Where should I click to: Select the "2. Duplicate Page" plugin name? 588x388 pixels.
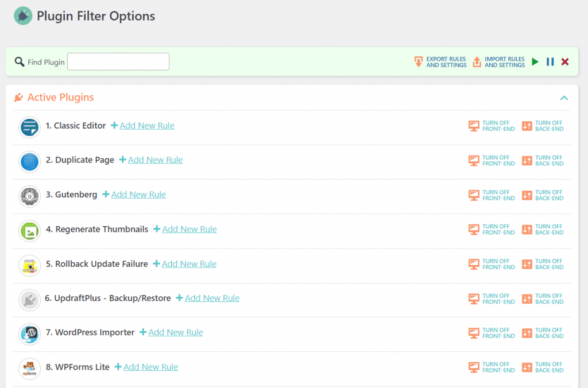(x=80, y=160)
